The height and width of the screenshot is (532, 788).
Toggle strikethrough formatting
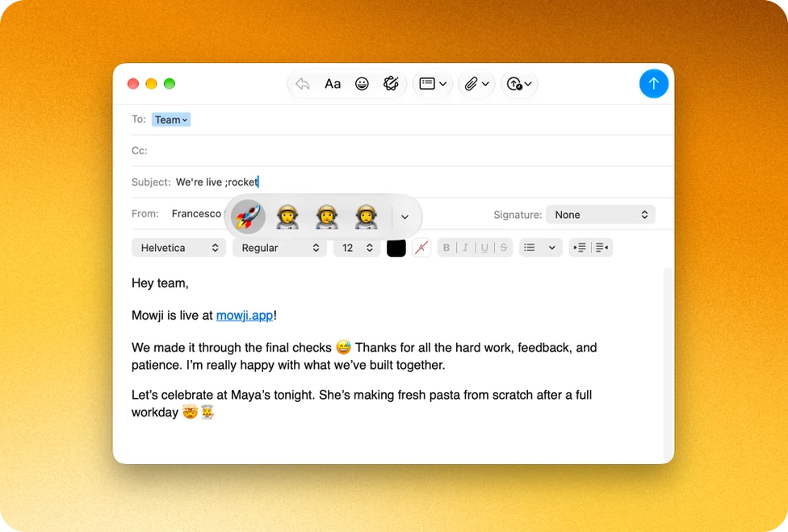point(504,248)
